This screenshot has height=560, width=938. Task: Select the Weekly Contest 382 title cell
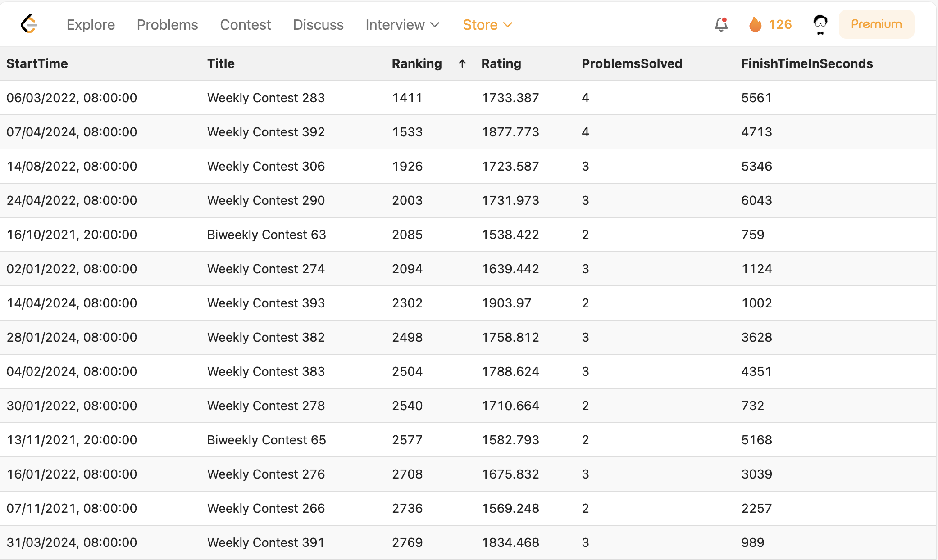coord(266,337)
